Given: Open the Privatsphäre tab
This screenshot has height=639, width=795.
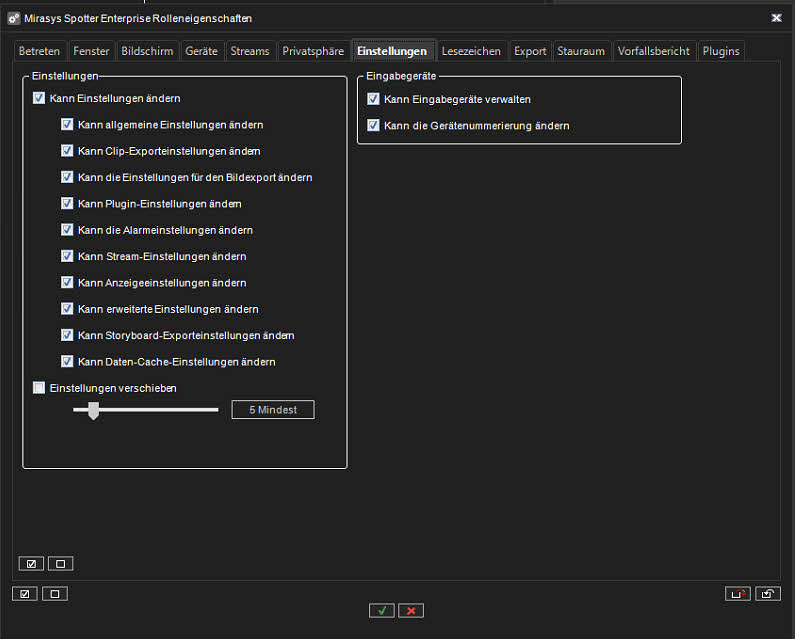Looking at the screenshot, I should pyautogui.click(x=313, y=51).
